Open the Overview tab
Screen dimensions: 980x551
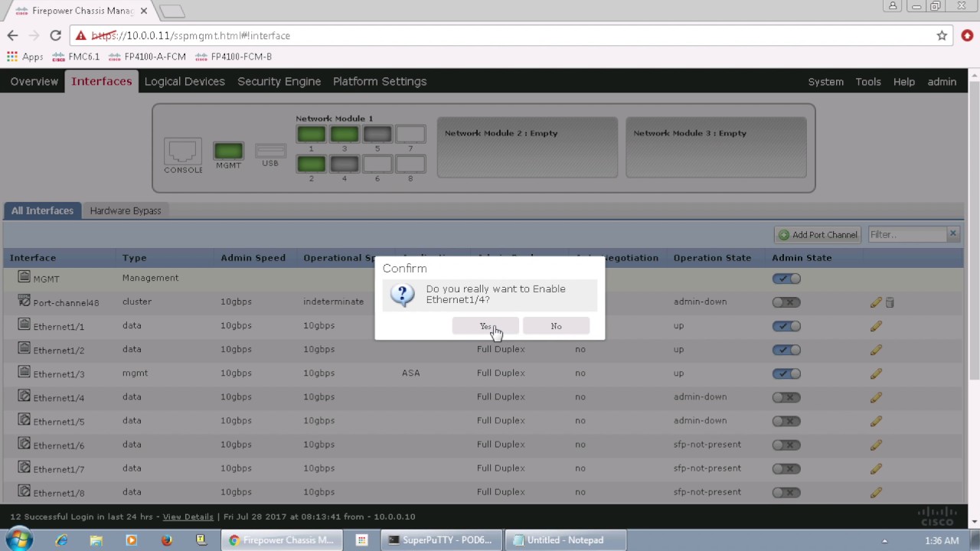[34, 81]
